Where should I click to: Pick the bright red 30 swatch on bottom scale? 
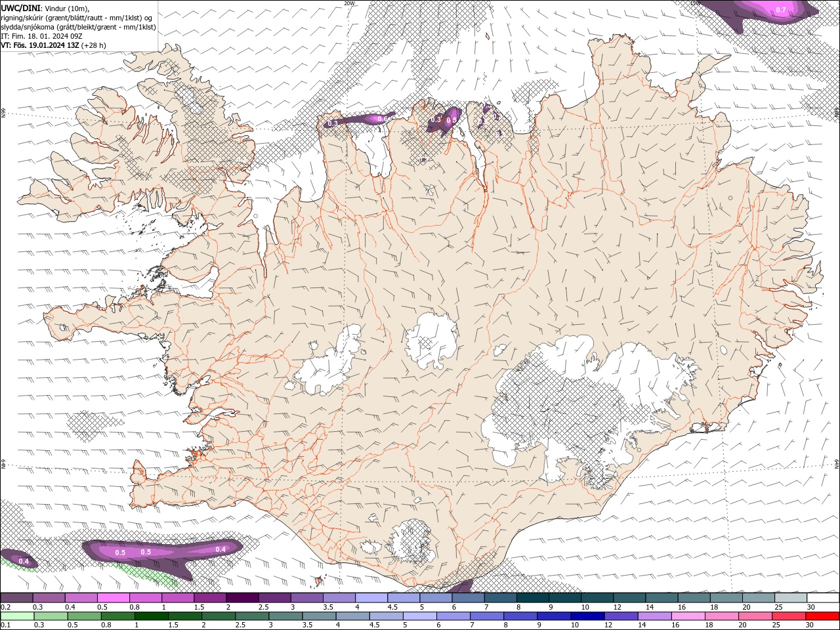tap(822, 616)
